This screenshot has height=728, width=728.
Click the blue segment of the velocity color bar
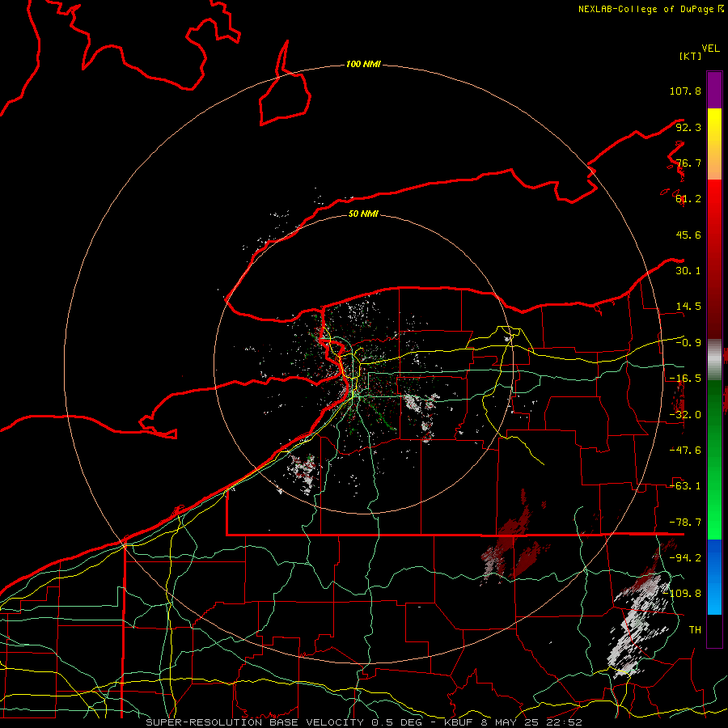(x=714, y=577)
